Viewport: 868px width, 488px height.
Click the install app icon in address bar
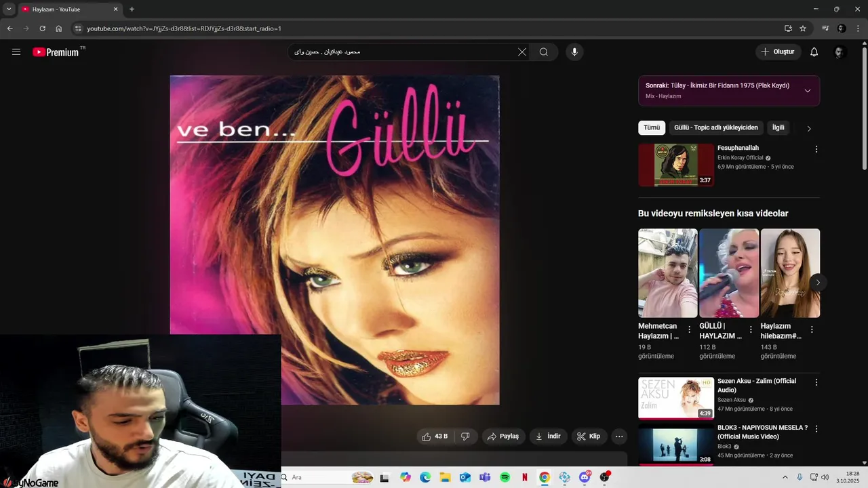[788, 28]
